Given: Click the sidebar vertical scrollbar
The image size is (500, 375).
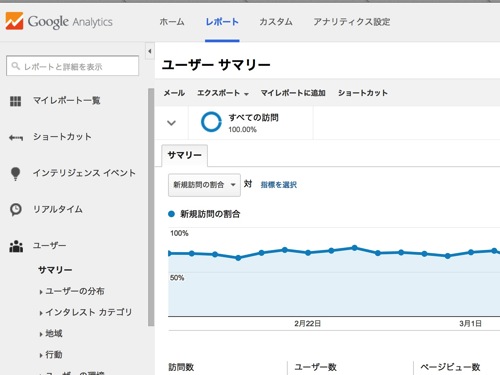Looking at the screenshot, I should click(x=151, y=207).
